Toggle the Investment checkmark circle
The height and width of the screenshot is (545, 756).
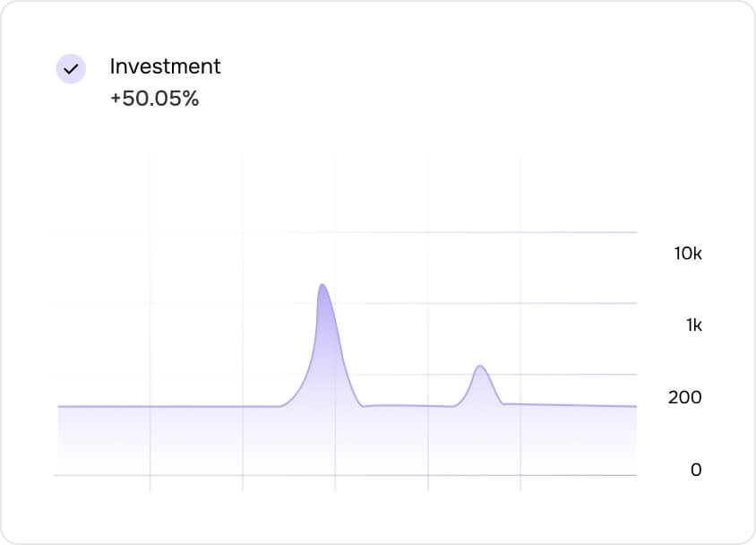[x=71, y=69]
